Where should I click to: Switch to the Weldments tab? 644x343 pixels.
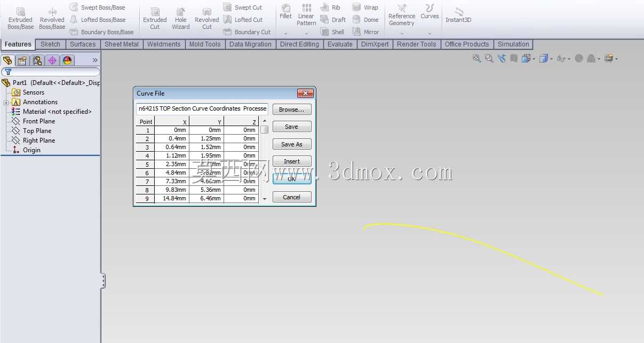point(164,44)
